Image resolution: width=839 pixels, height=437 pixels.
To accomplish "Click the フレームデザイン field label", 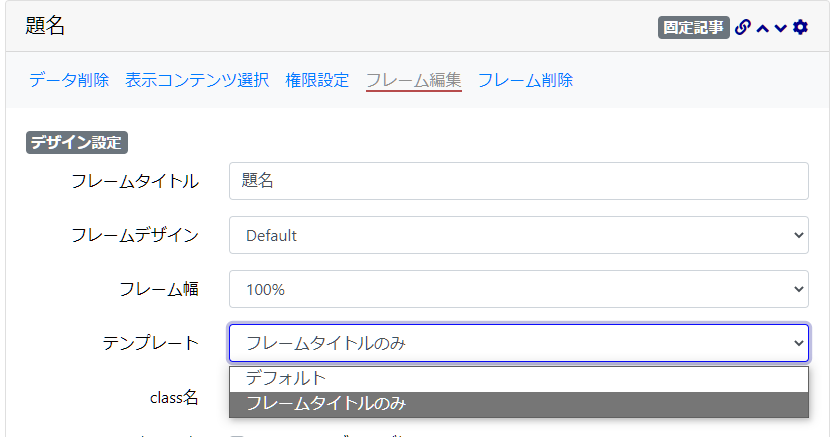I will pyautogui.click(x=135, y=235).
